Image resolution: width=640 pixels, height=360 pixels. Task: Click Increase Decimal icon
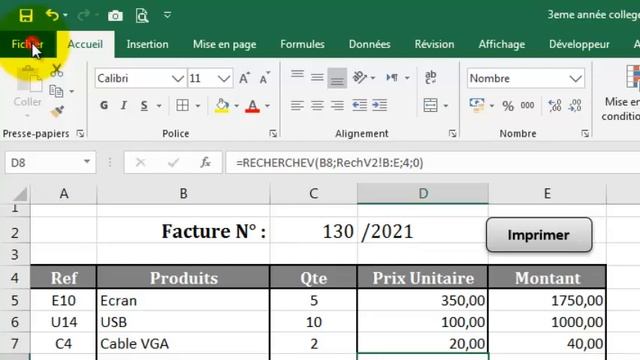555,106
